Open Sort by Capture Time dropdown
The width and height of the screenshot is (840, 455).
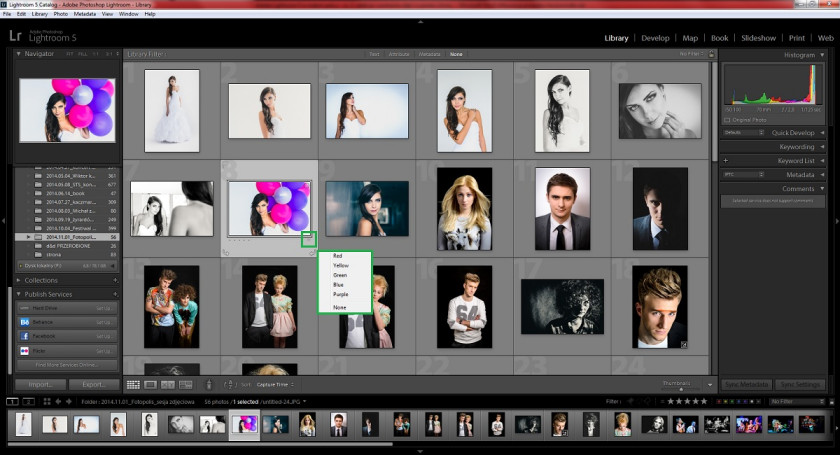(x=275, y=385)
